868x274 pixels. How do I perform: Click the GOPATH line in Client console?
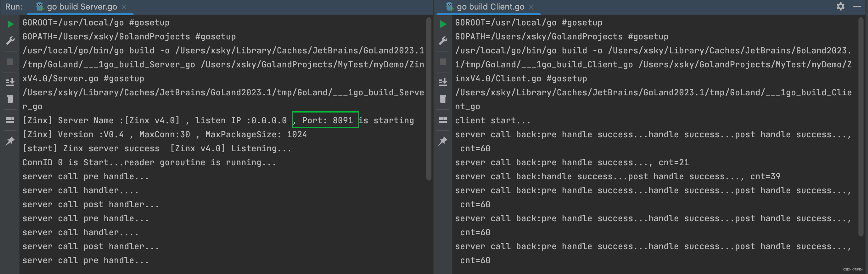[562, 37]
